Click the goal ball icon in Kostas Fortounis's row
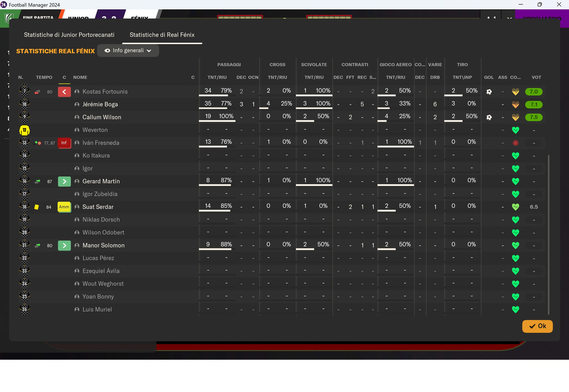This screenshot has height=392, width=569. coord(489,92)
